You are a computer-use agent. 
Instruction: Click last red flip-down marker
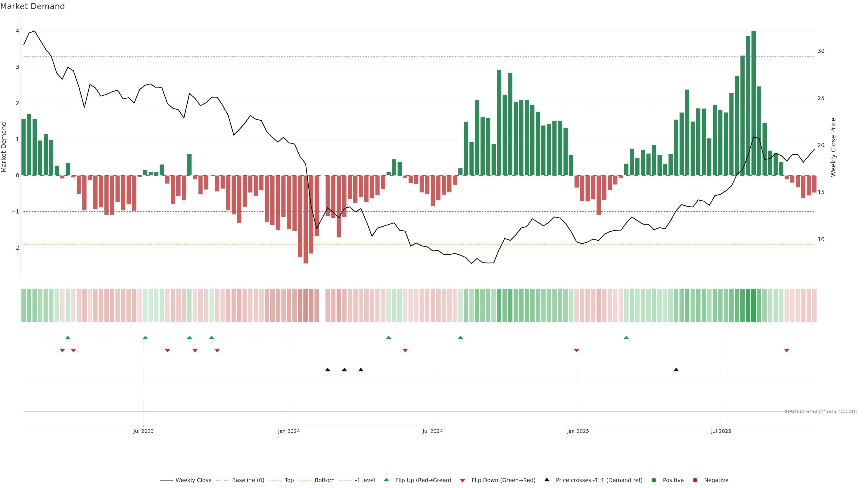pyautogui.click(x=787, y=351)
